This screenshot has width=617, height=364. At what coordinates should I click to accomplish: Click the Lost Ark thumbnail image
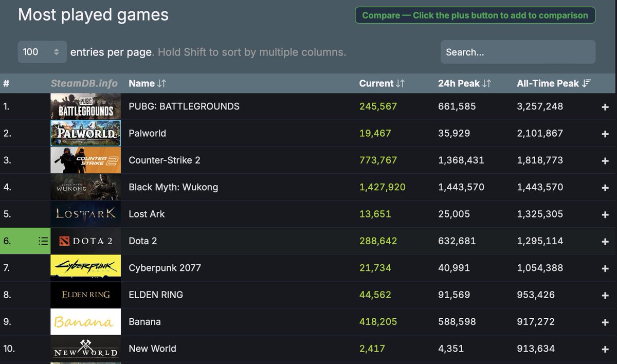tap(86, 214)
